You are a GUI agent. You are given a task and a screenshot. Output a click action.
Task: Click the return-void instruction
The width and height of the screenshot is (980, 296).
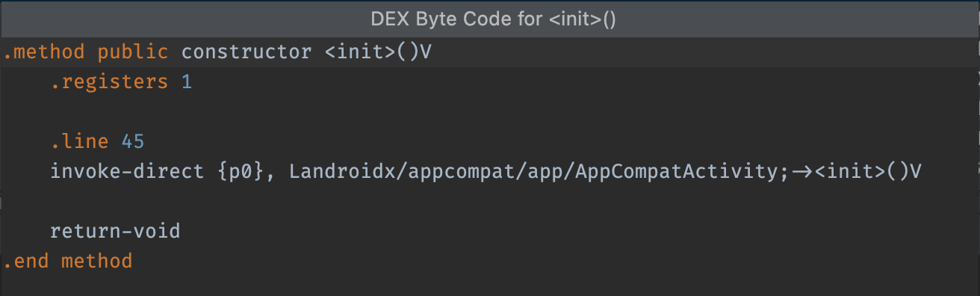point(115,231)
